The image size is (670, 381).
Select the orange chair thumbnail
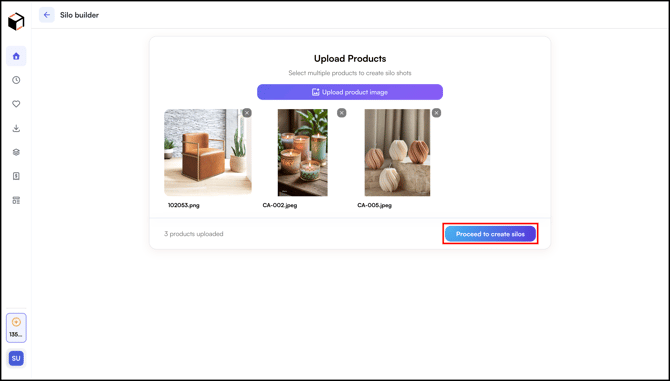tap(208, 152)
